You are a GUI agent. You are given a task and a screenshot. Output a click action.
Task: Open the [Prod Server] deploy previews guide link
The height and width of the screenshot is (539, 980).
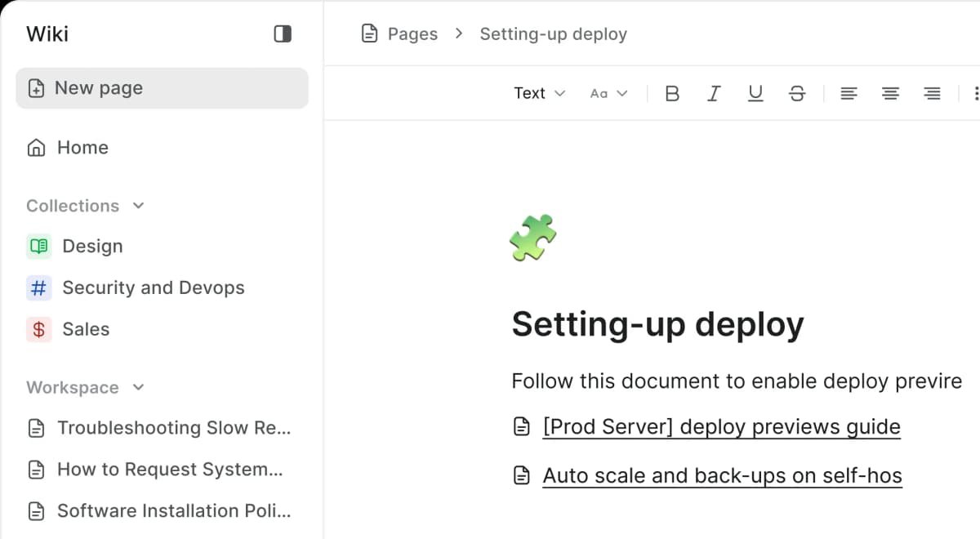[x=722, y=426]
